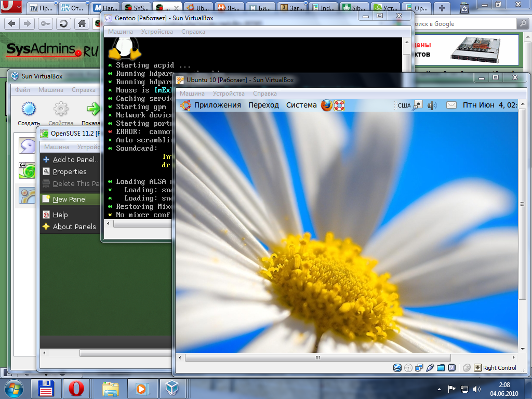Click the Ubuntu window horizontal scrollbar
This screenshot has height=399, width=532.
tap(317, 357)
